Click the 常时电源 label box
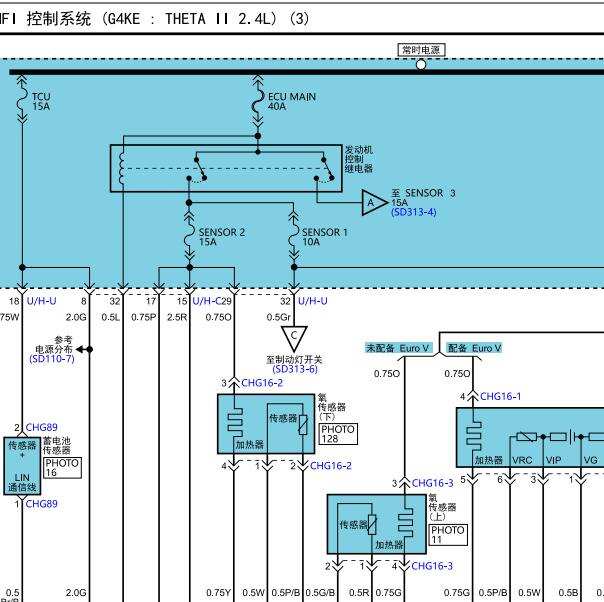604x602 pixels. [x=421, y=50]
